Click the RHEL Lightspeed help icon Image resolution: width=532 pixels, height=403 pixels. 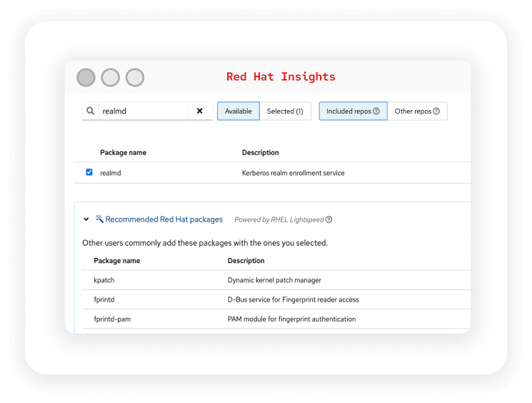329,220
